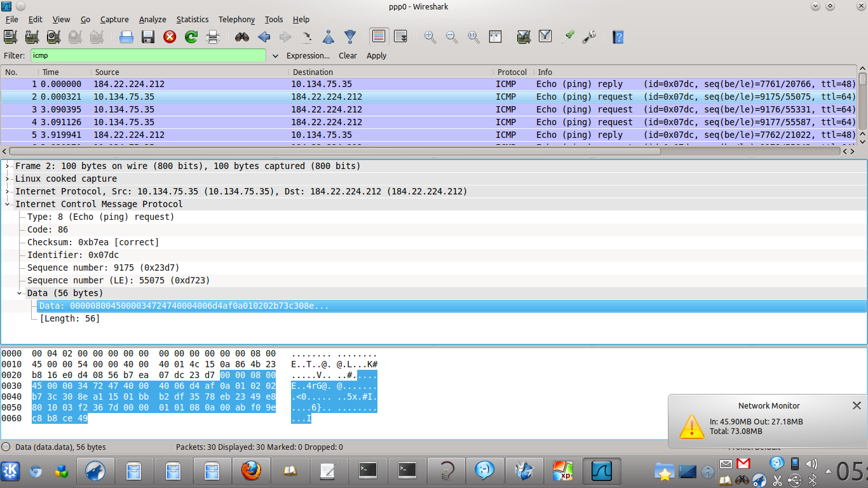Jump to the first packet icon
The image size is (868, 488).
point(329,37)
